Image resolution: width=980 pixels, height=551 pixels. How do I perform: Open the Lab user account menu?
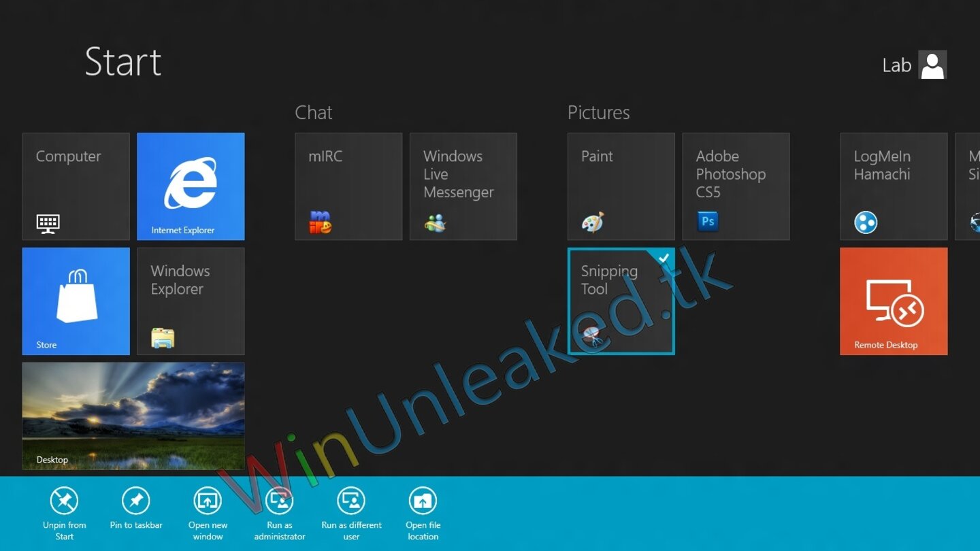914,65
